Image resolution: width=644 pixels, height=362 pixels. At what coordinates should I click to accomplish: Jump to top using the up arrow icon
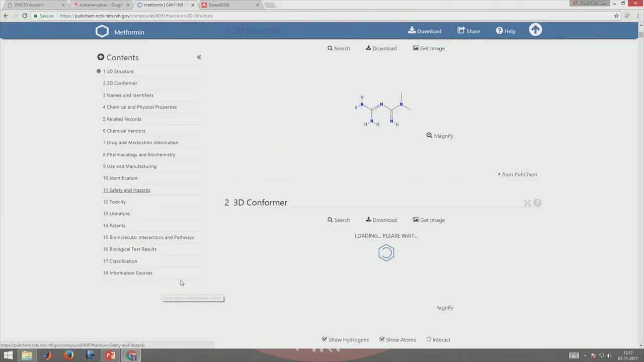[535, 30]
